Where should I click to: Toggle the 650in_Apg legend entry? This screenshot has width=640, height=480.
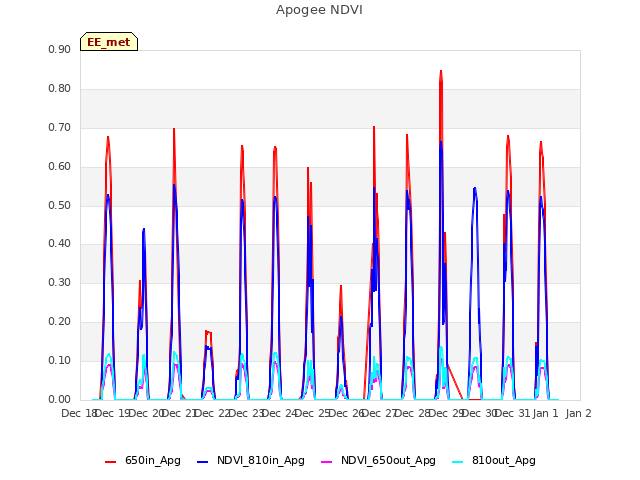click(142, 461)
